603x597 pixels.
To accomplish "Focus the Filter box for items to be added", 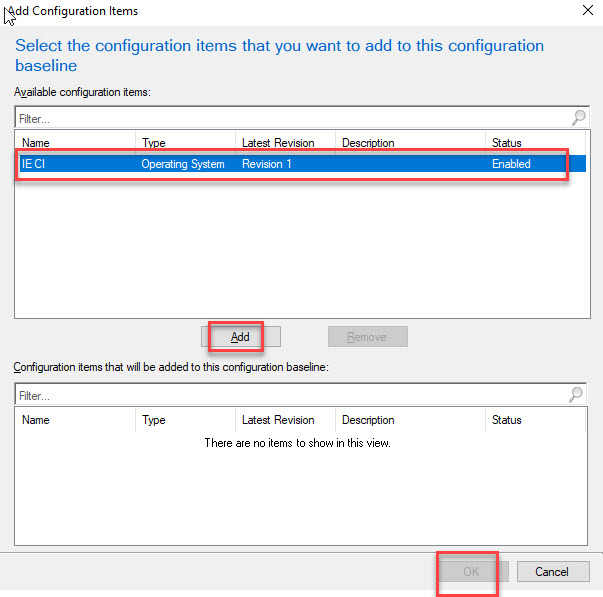I will tap(290, 395).
